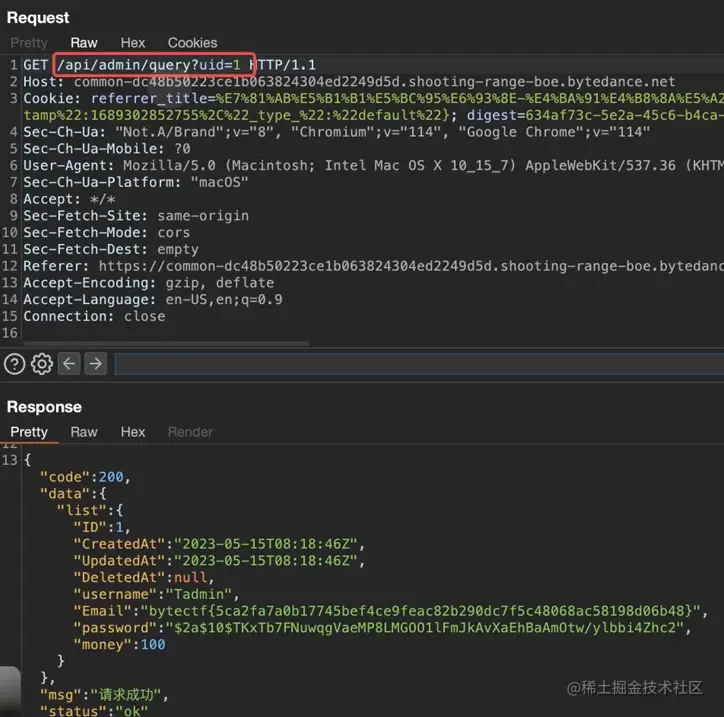The image size is (724, 717).
Task: Click Accept-Language: en-US line
Action: (x=153, y=300)
